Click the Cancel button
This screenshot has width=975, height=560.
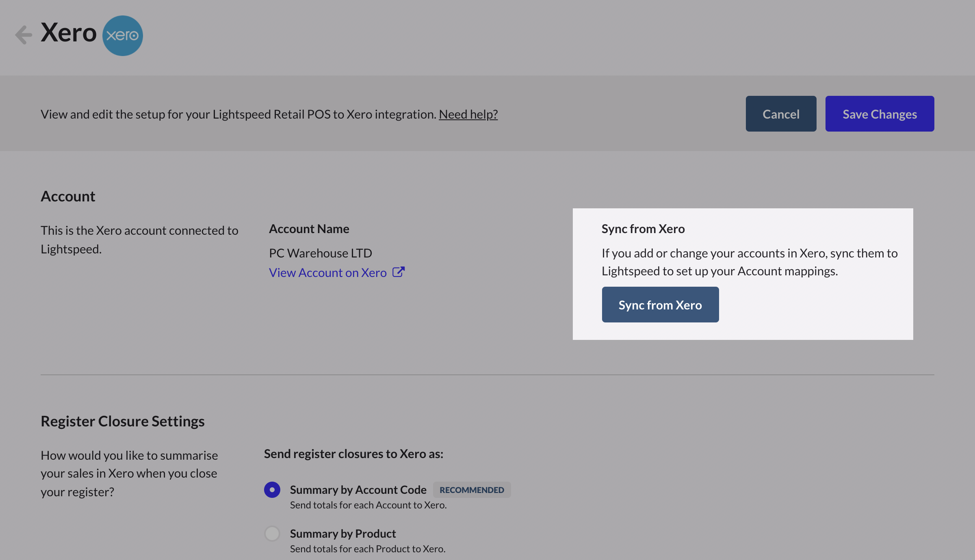pyautogui.click(x=781, y=114)
